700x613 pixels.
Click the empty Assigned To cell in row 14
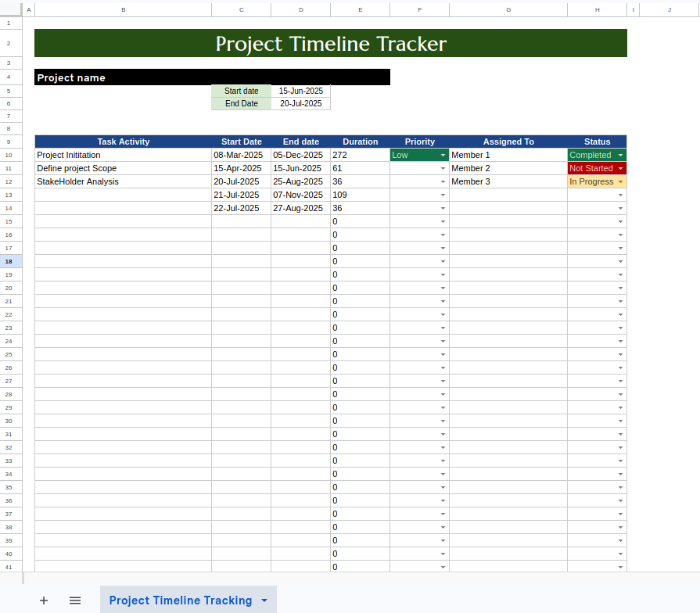pyautogui.click(x=508, y=208)
